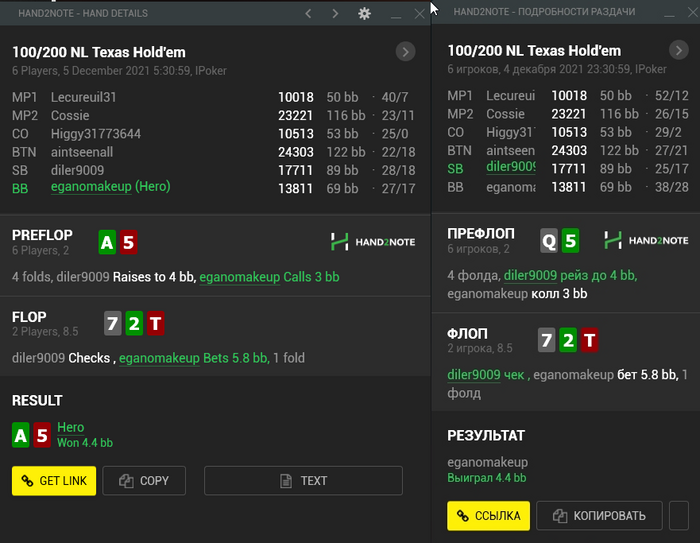
Task: Select green 2 card in English FLOP
Action: coord(134,323)
